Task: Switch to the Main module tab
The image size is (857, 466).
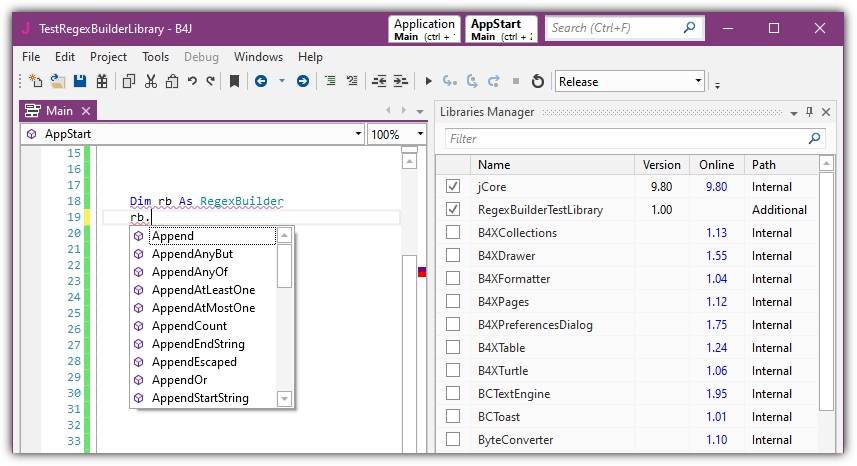Action: pos(58,111)
